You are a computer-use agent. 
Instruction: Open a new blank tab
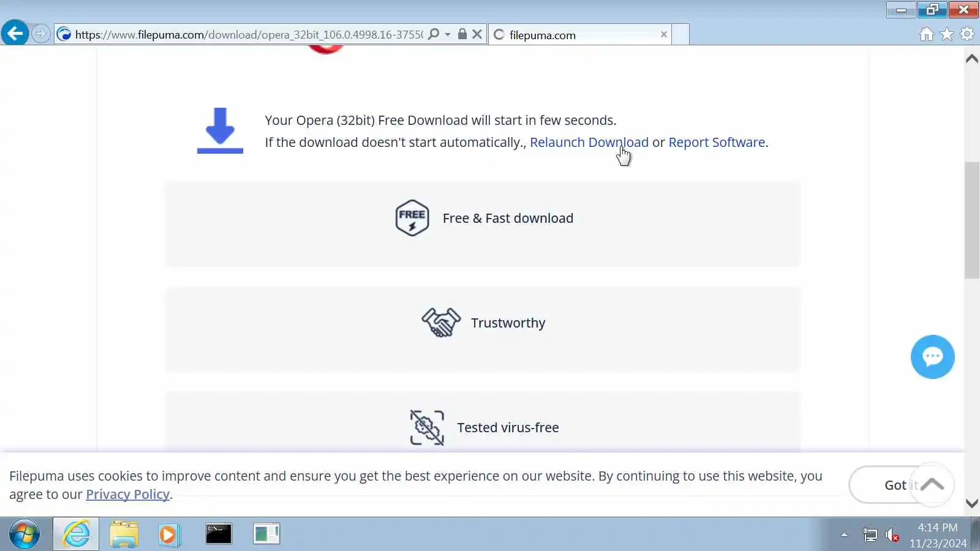pos(680,35)
